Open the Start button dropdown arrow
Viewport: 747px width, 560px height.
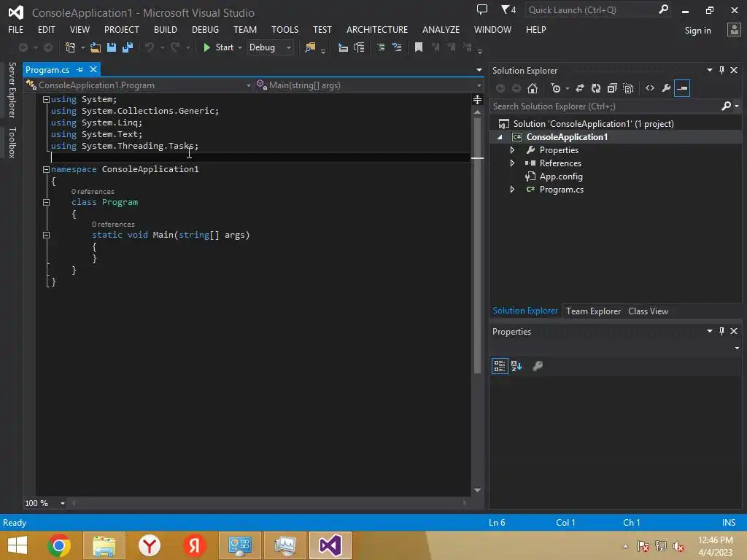click(x=240, y=47)
